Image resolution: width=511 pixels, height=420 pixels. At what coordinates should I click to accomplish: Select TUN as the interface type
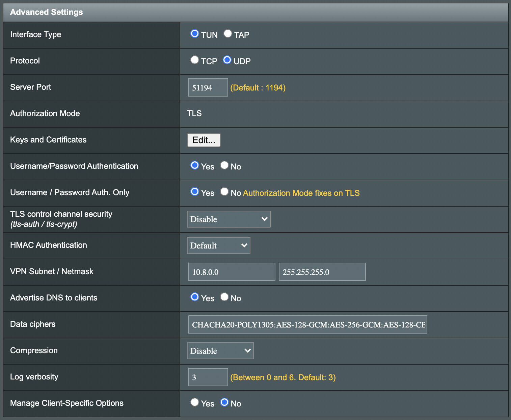click(195, 34)
